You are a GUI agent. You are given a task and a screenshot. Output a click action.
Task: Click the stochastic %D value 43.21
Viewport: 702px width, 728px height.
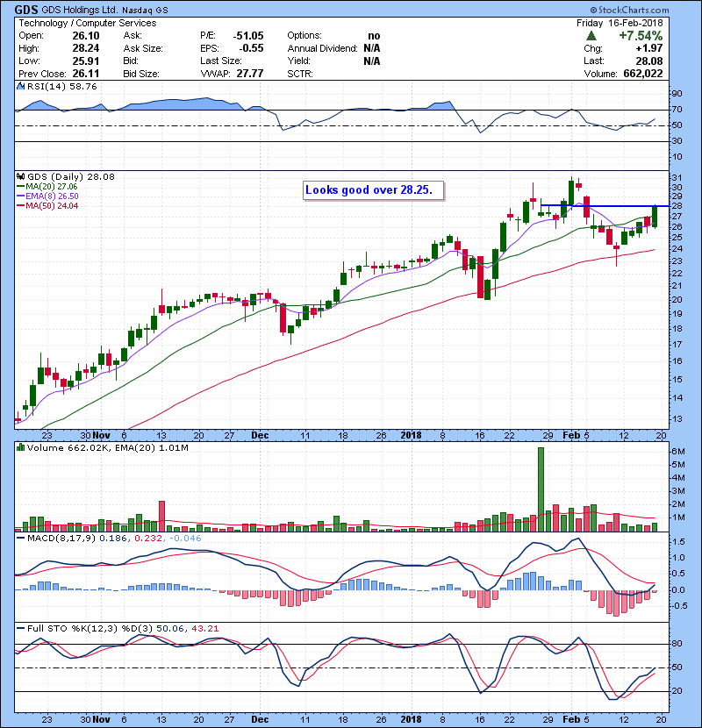click(204, 628)
